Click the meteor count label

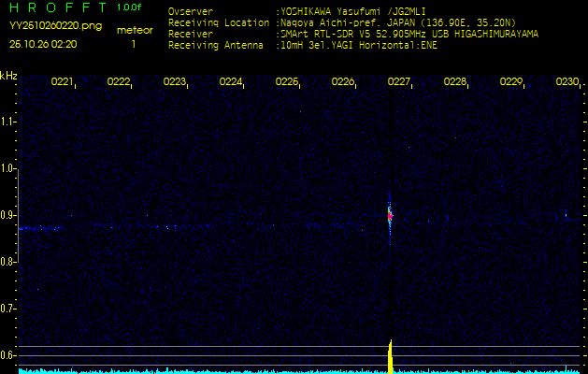click(134, 30)
